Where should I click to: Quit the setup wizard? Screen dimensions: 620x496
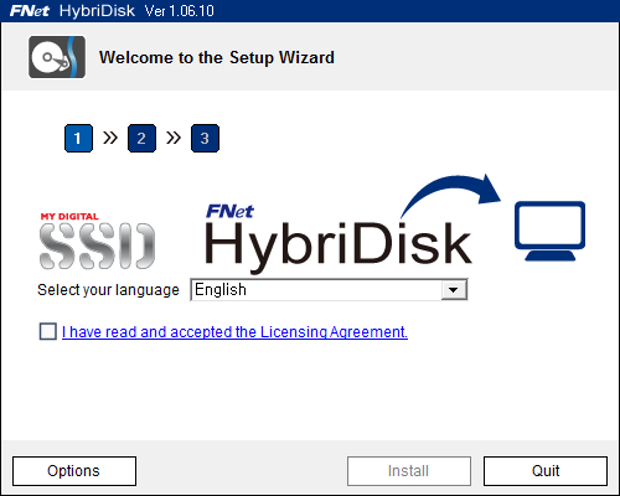(x=546, y=471)
